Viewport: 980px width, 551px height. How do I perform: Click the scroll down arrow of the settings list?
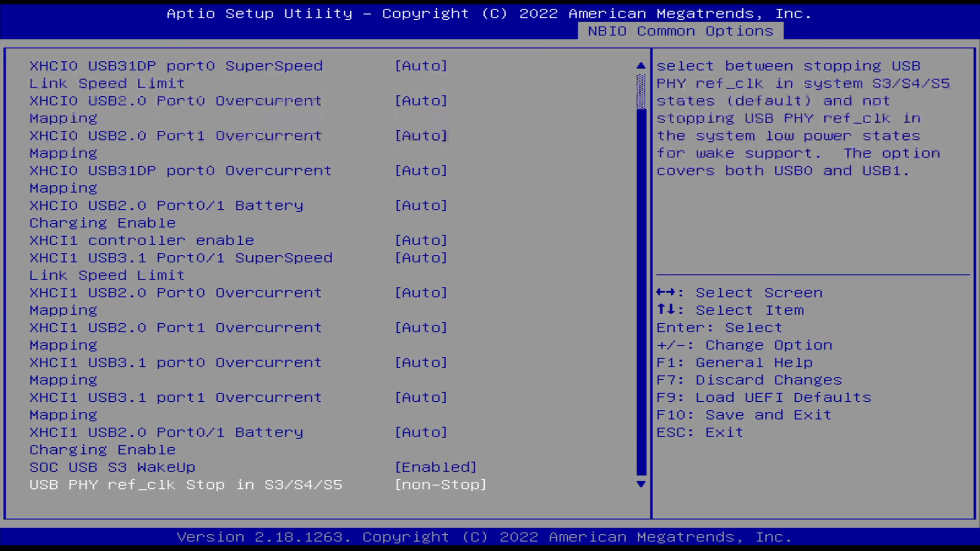pos(641,484)
